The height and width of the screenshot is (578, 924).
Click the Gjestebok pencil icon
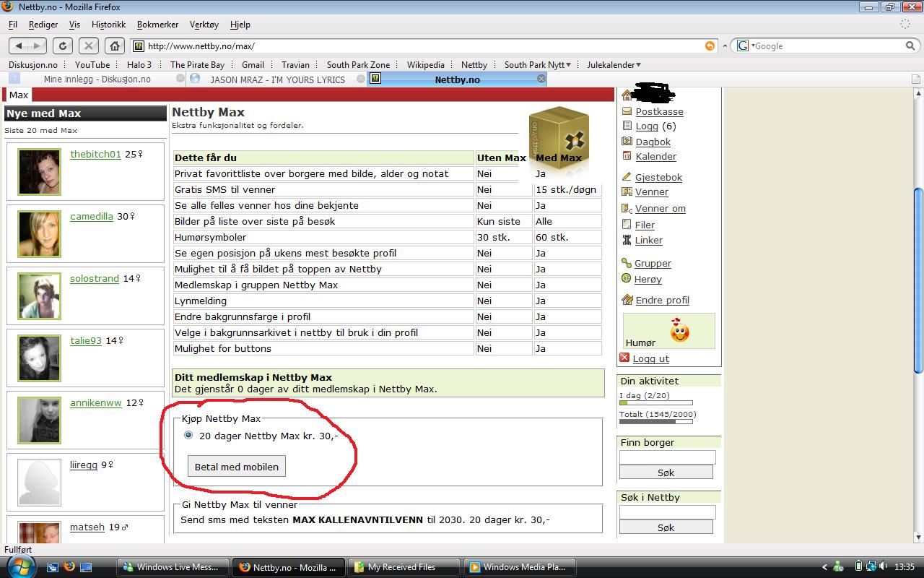point(627,177)
